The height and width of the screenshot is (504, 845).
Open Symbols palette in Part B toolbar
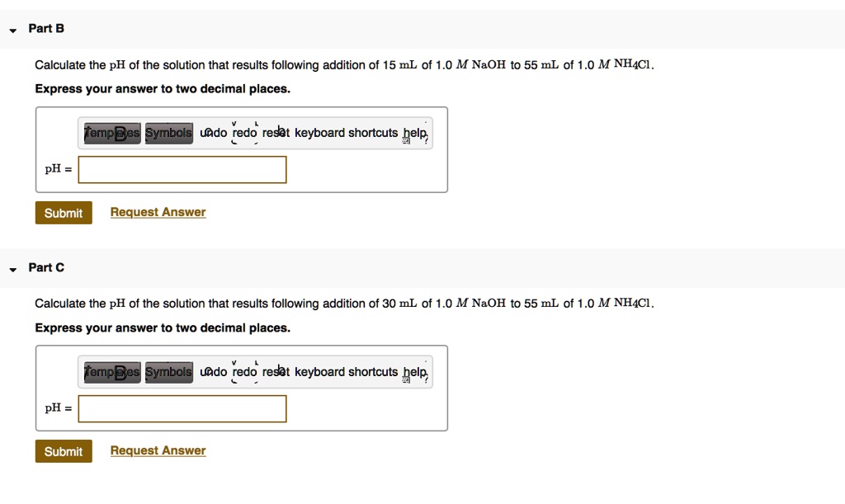(168, 134)
